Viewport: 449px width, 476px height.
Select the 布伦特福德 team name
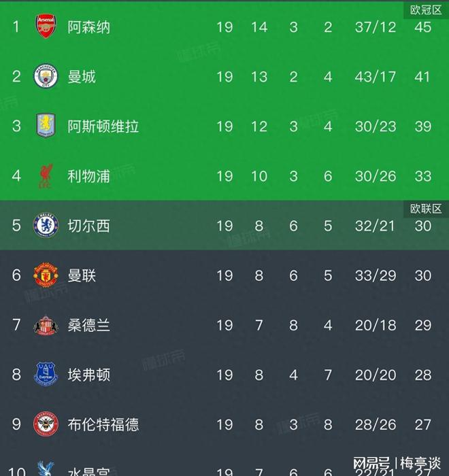[x=103, y=424]
